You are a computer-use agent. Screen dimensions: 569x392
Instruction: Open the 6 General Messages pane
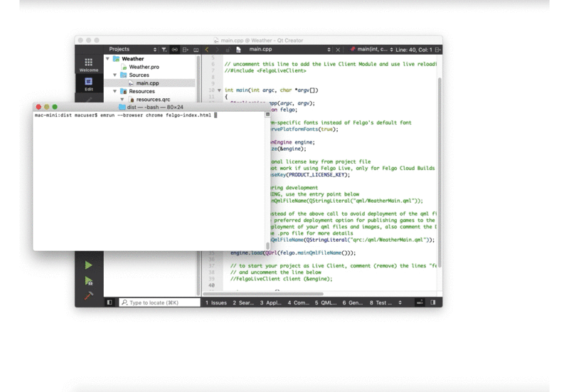coord(352,302)
